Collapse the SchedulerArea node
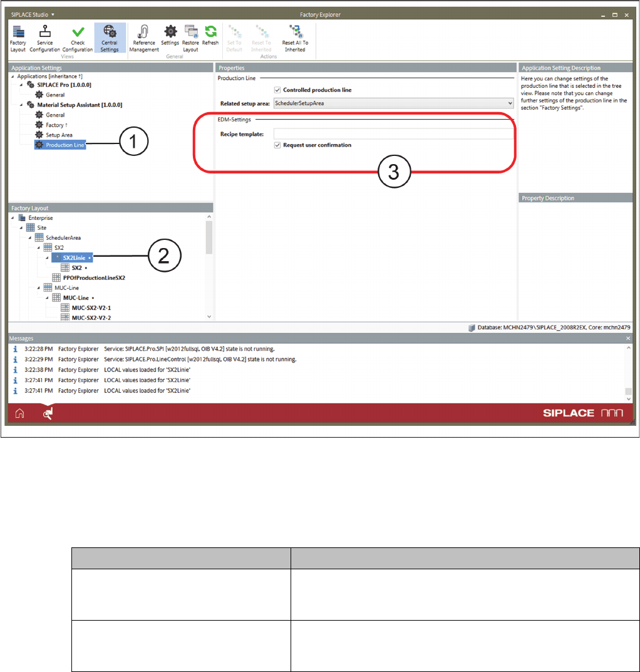 point(29,238)
